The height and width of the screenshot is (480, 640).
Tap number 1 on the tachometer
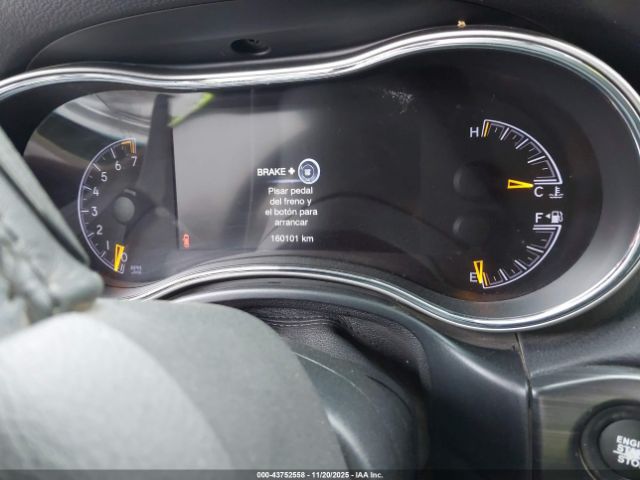coord(101,244)
